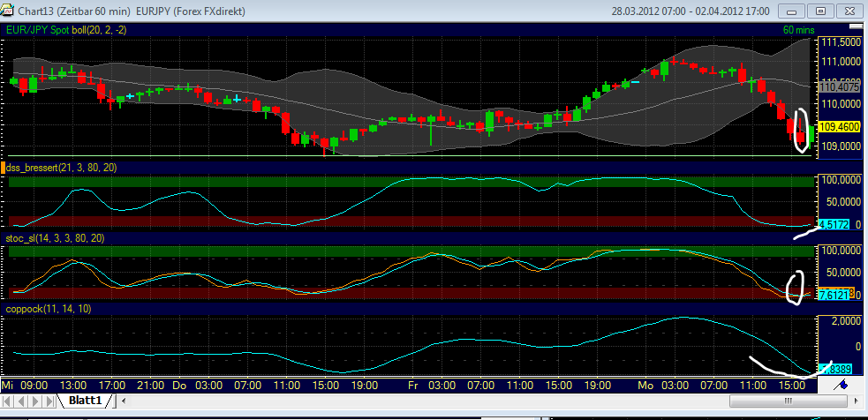Click the yellow 109,4600 price label
Image resolution: width=868 pixels, height=420 pixels.
[x=838, y=127]
